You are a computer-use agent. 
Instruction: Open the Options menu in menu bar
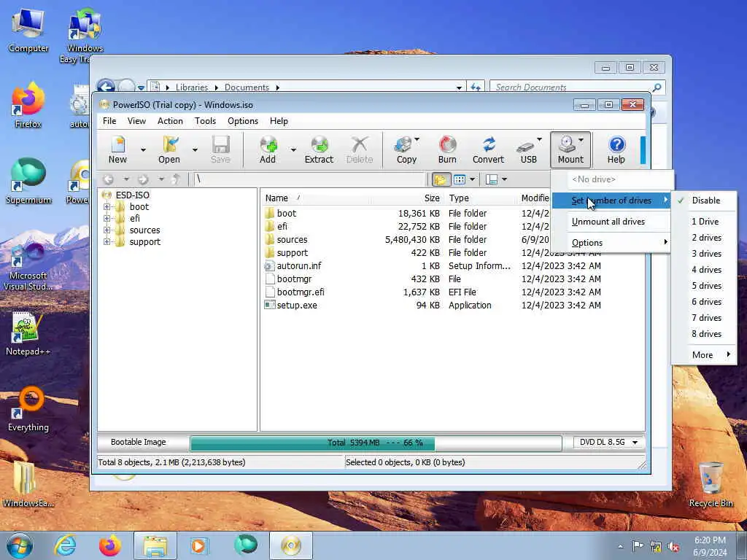[x=242, y=121]
